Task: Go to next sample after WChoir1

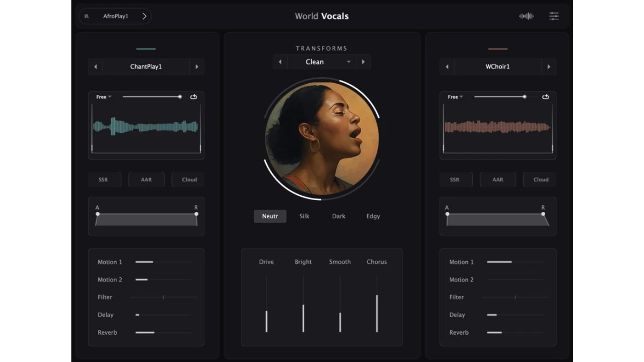Action: coord(548,67)
